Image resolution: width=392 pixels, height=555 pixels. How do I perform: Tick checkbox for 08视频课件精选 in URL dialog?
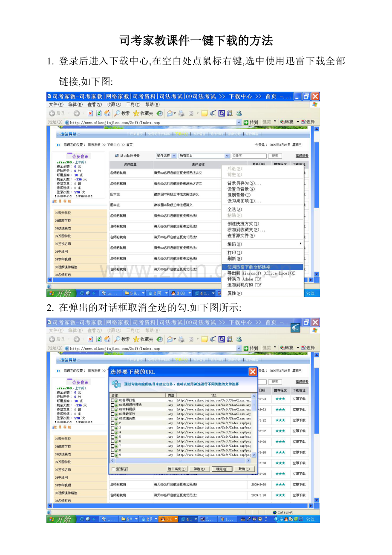pyautogui.click(x=112, y=405)
